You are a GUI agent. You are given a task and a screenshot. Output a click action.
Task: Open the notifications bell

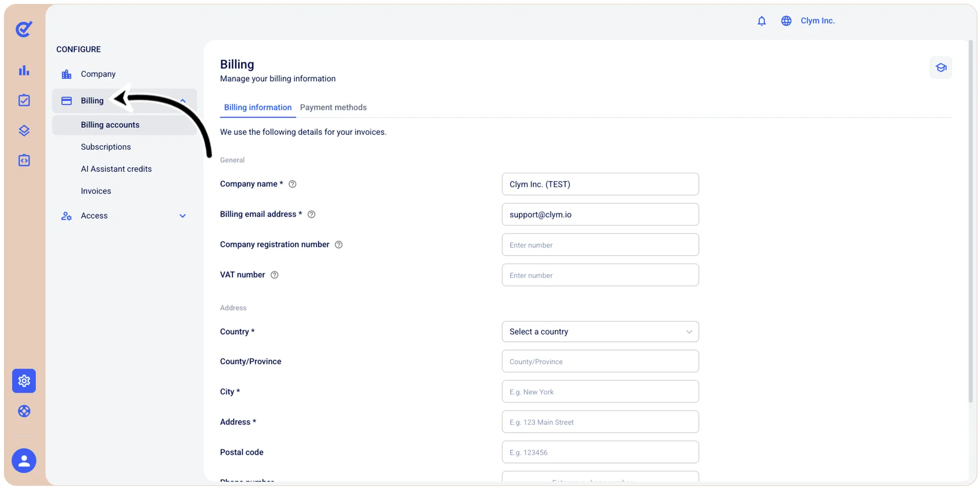[762, 21]
